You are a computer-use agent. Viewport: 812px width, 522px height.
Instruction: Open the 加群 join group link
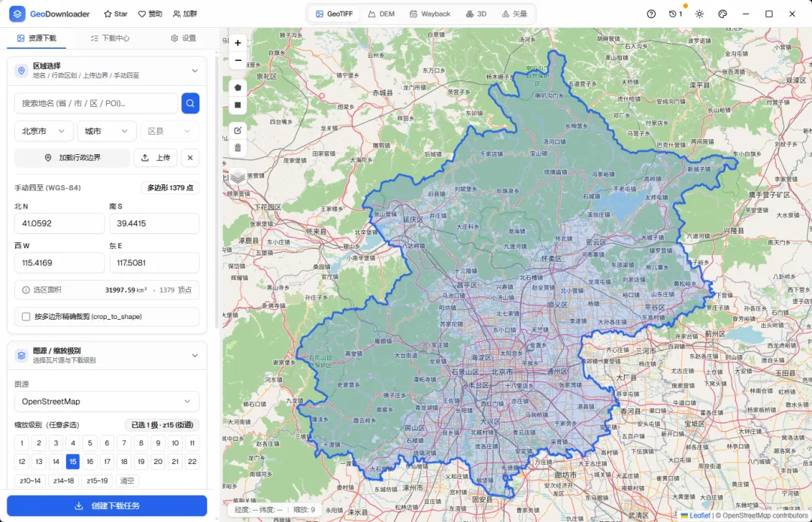pyautogui.click(x=185, y=14)
